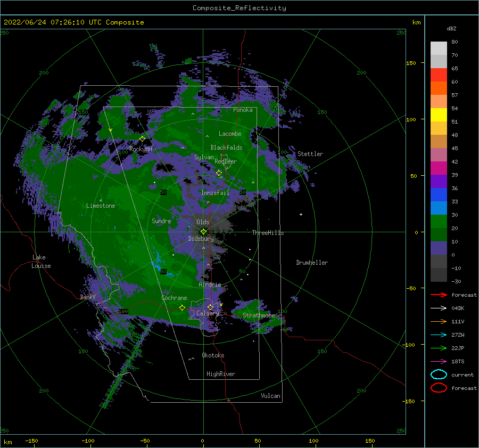Select the Ponoka label
Image resolution: width=479 pixels, height=448 pixels.
pyautogui.click(x=243, y=110)
